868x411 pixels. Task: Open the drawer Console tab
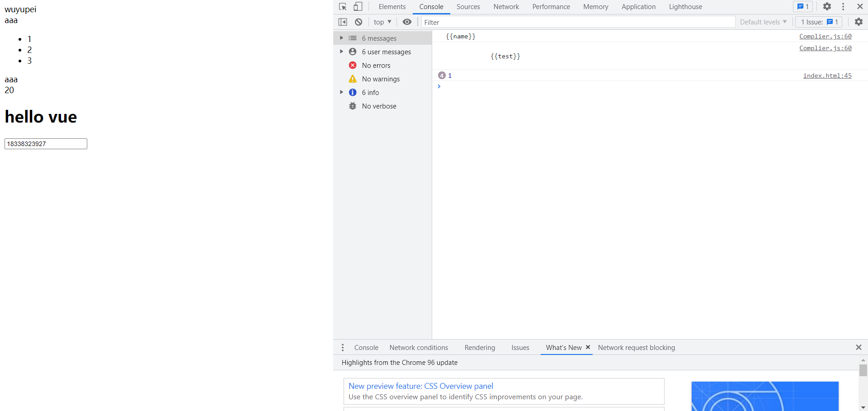pyautogui.click(x=366, y=348)
